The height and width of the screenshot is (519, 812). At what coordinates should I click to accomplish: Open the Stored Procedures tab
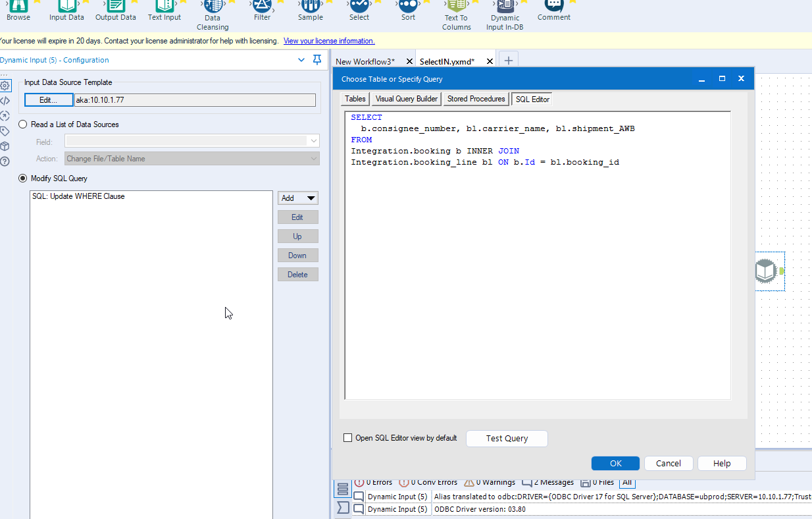(476, 99)
